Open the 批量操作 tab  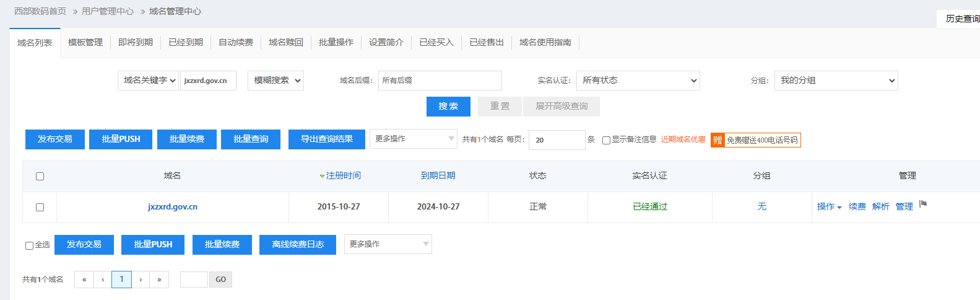(x=336, y=42)
